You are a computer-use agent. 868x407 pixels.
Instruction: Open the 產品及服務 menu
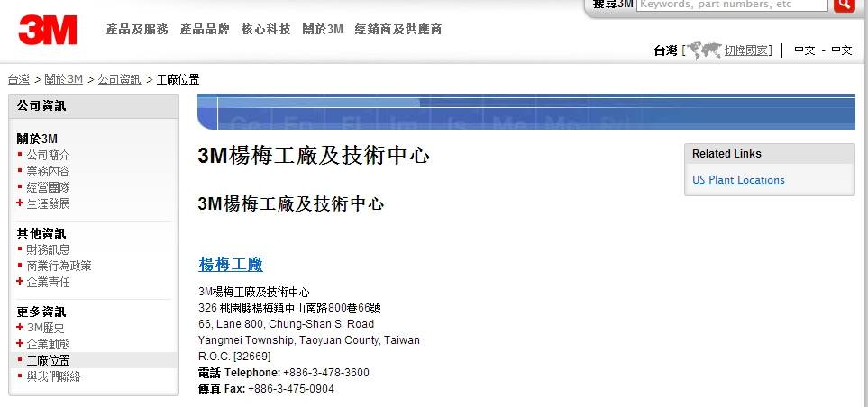[x=137, y=30]
